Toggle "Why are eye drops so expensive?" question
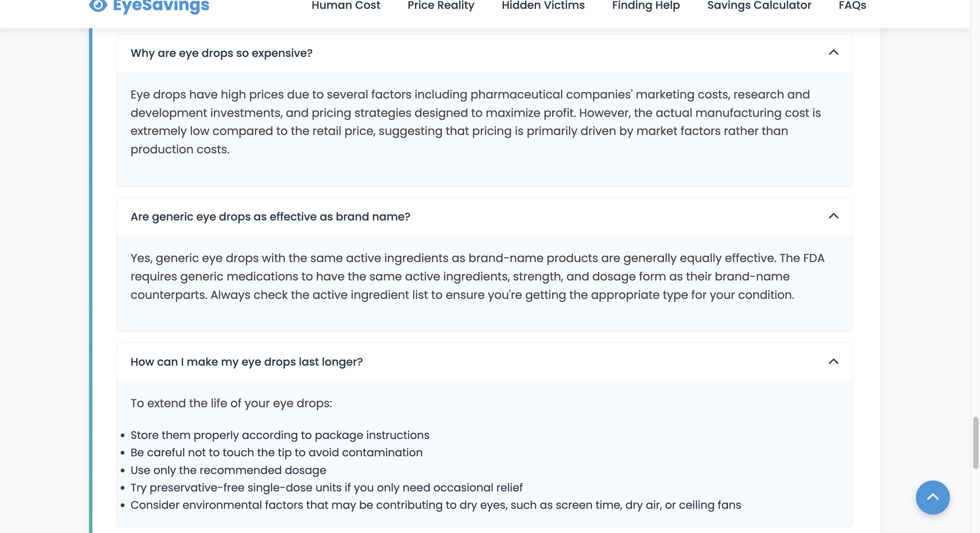This screenshot has height=533, width=980. point(221,53)
